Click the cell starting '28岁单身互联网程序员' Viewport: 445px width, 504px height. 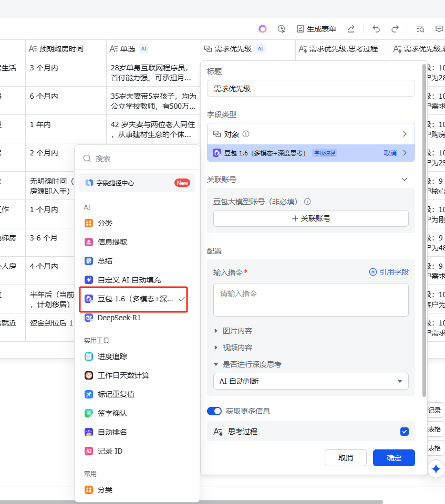[x=153, y=72]
